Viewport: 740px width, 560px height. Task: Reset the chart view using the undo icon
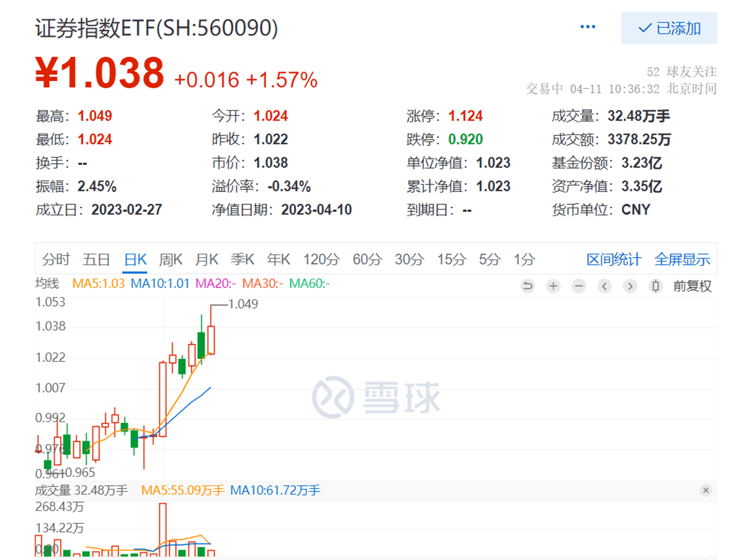[x=528, y=285]
